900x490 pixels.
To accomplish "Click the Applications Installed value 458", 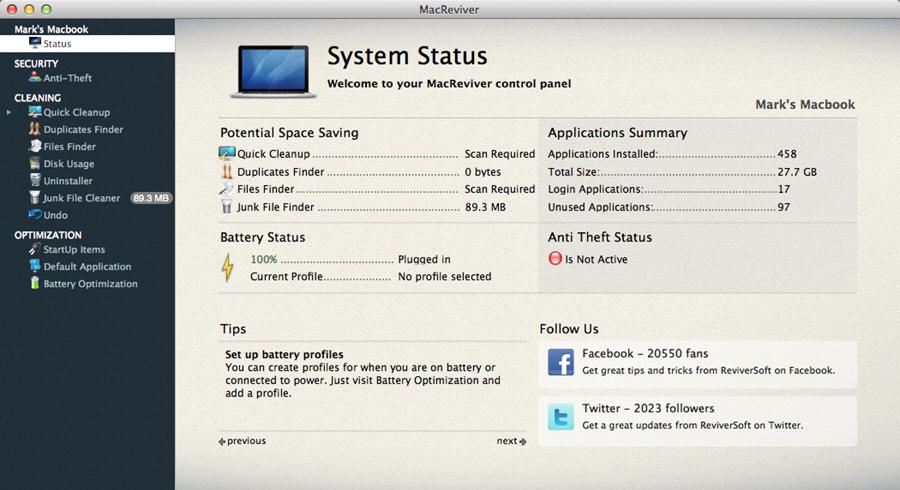I will pyautogui.click(x=787, y=154).
